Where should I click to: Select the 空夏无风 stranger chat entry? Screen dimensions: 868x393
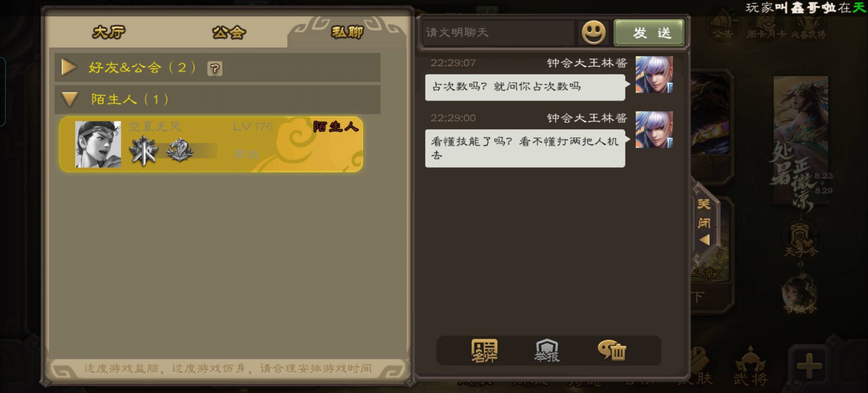coord(211,144)
